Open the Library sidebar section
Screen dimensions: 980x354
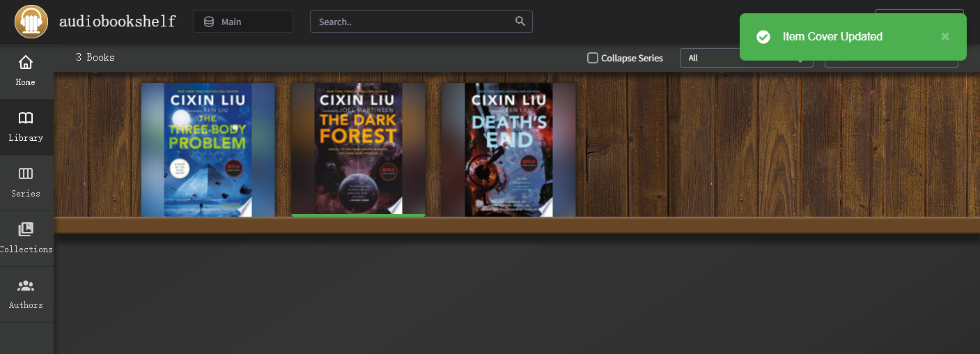(26, 127)
